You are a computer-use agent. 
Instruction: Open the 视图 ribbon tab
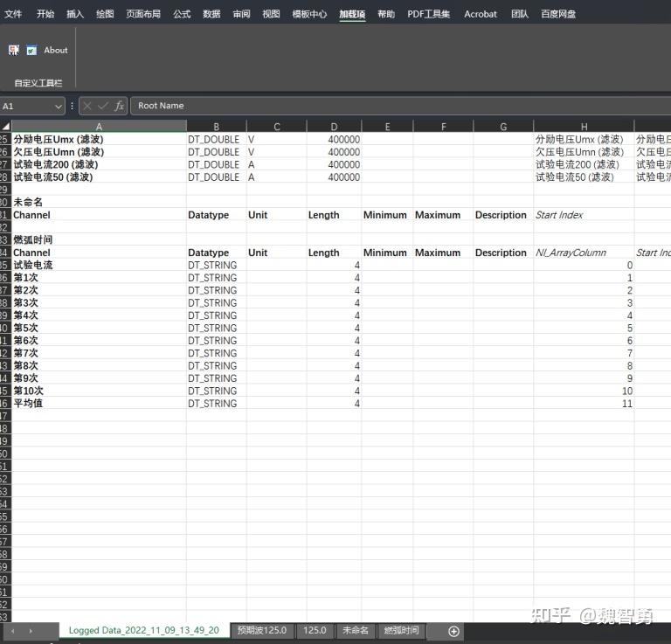coord(271,14)
